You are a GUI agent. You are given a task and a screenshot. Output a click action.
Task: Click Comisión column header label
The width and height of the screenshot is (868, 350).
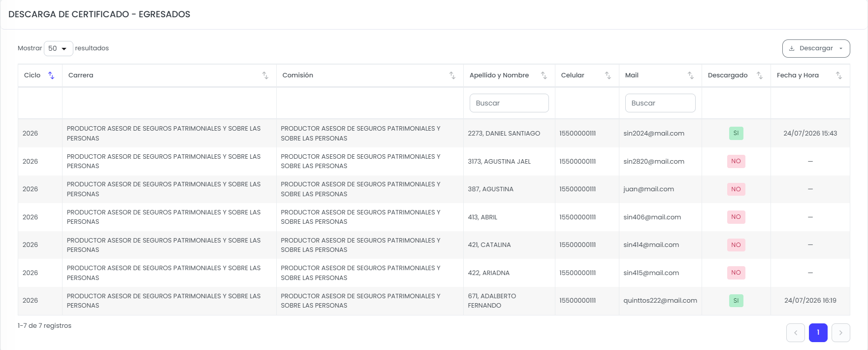coord(297,75)
